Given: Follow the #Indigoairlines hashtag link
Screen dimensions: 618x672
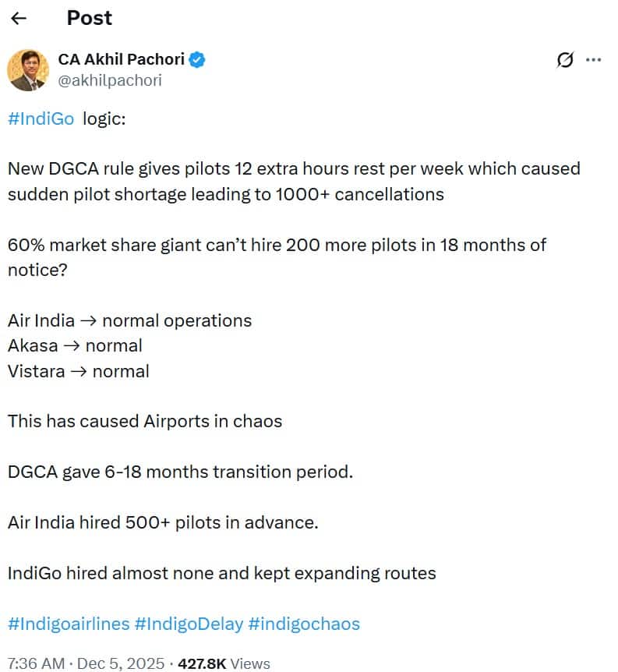Looking at the screenshot, I should click(x=68, y=624).
